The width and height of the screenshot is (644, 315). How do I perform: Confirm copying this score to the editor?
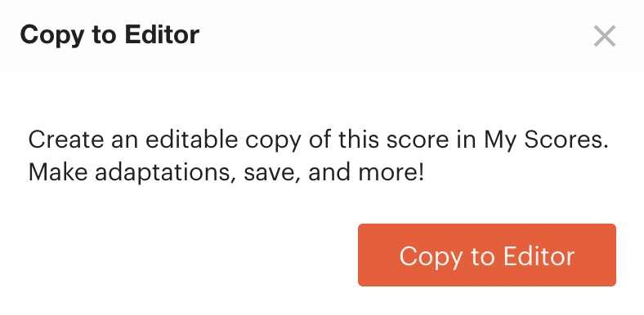point(487,255)
